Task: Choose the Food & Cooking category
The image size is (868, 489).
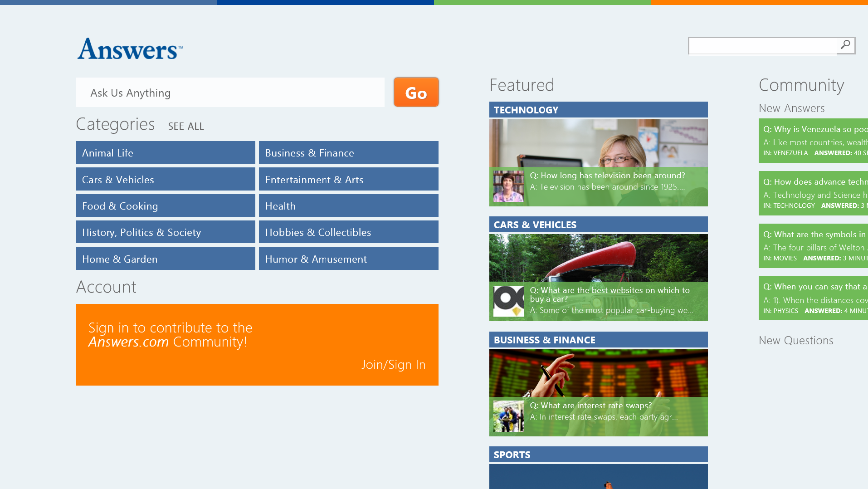Action: click(165, 206)
